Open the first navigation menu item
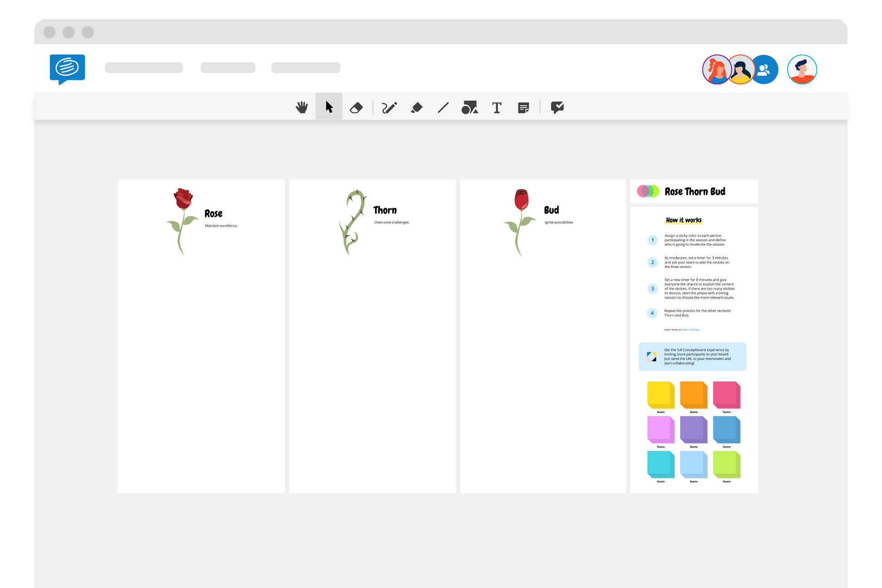 [145, 66]
